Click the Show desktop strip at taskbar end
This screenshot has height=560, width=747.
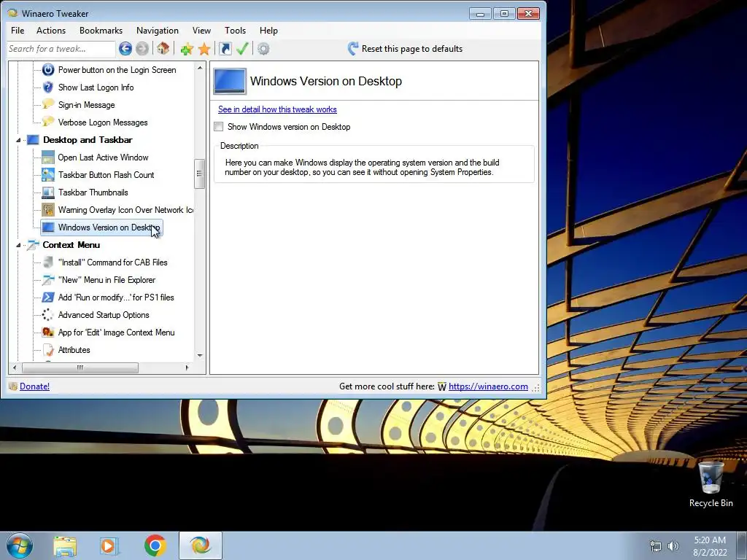742,545
